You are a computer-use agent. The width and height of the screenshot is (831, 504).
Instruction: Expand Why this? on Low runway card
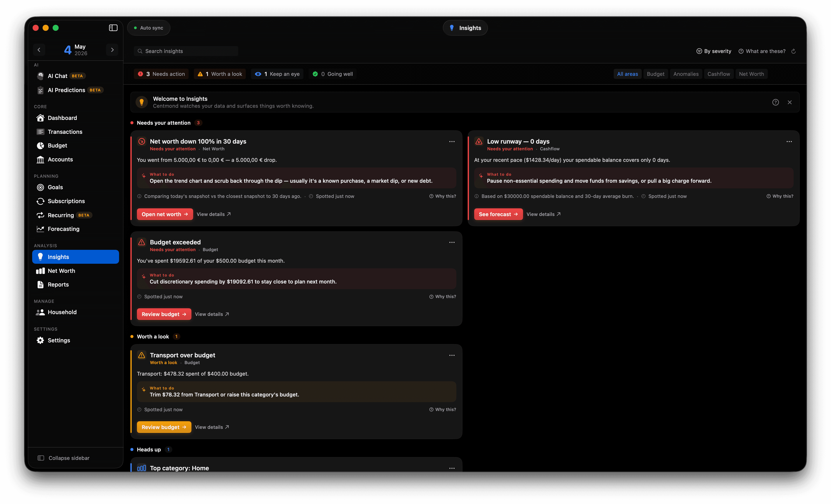[x=779, y=196]
